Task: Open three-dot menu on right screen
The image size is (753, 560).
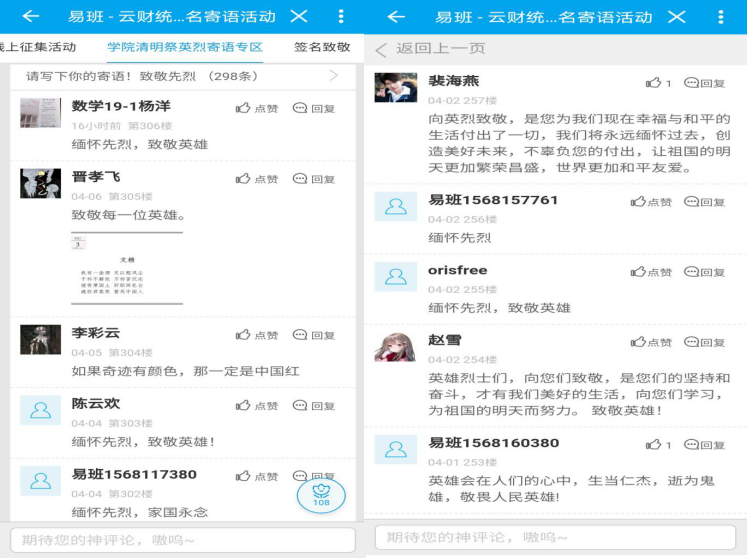Action: (x=721, y=17)
